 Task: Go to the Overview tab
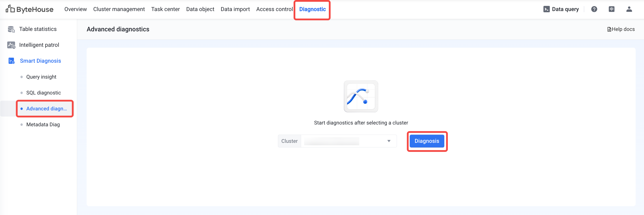click(x=76, y=9)
